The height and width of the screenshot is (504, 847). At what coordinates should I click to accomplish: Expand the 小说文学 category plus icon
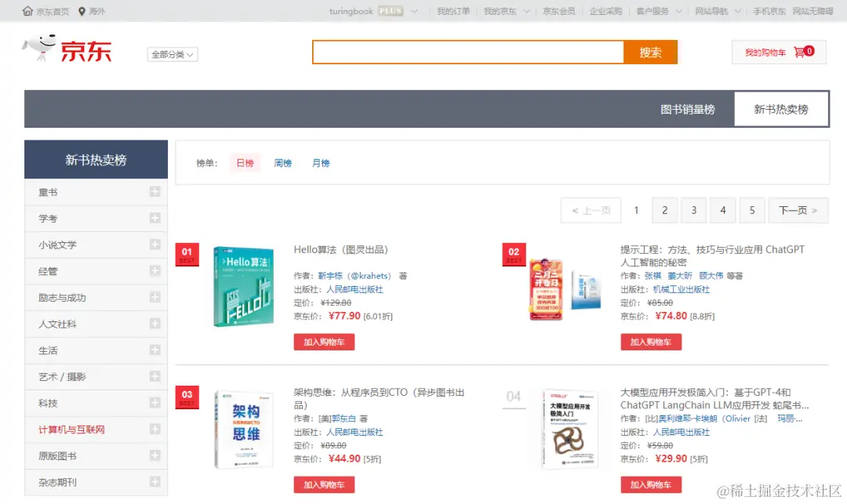pyautogui.click(x=154, y=245)
